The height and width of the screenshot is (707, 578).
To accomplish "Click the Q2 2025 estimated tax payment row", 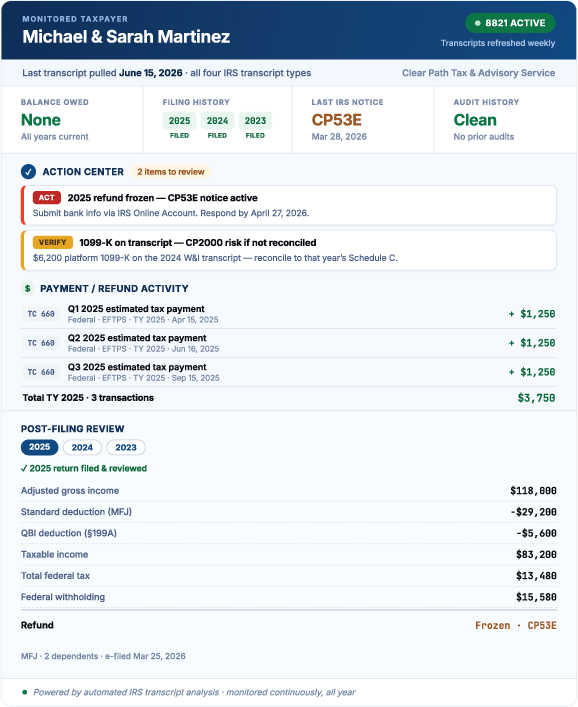I will click(x=289, y=343).
